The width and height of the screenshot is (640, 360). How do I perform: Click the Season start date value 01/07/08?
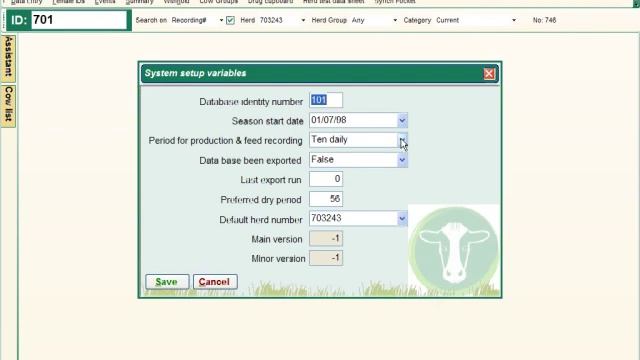329,120
